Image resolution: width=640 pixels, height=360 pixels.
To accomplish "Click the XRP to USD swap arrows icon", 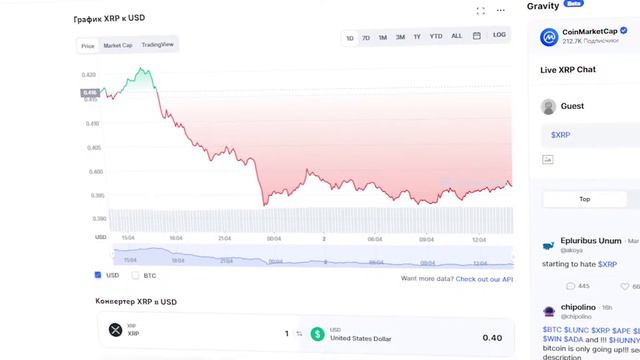I will [299, 334].
